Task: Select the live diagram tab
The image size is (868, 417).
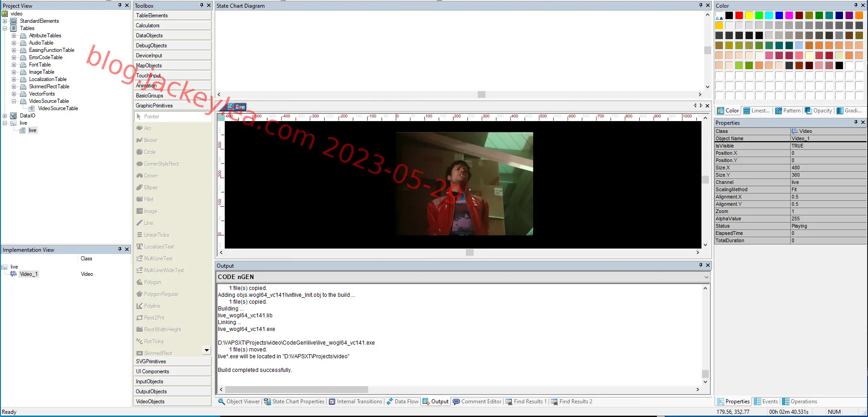Action: (236, 107)
